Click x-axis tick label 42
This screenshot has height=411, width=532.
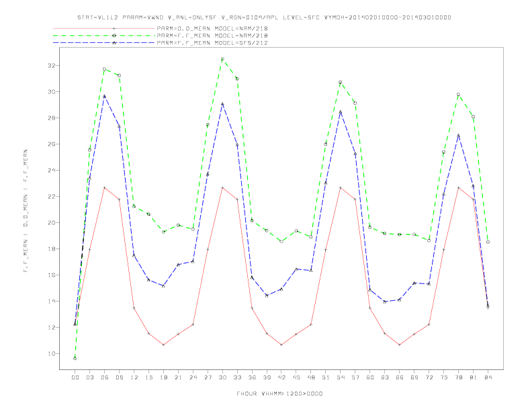(281, 377)
